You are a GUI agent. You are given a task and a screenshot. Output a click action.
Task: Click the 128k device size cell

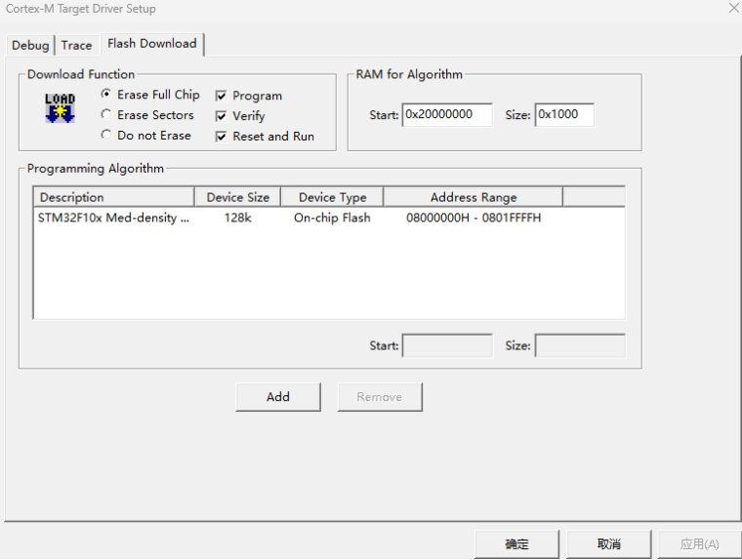[237, 218]
